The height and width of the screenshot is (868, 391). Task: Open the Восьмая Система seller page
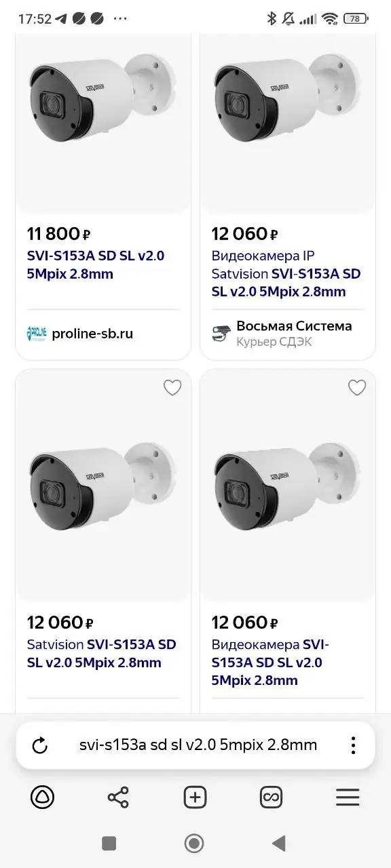(293, 325)
